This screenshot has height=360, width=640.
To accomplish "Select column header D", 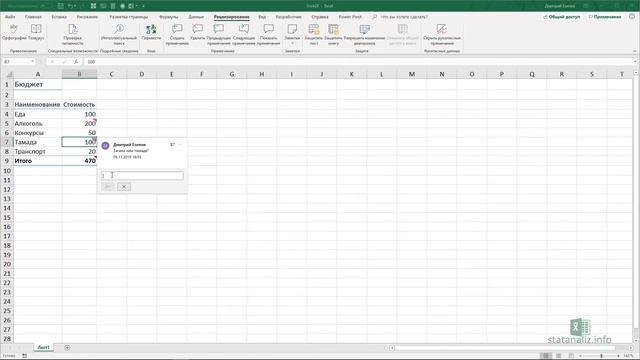I will coord(142,74).
